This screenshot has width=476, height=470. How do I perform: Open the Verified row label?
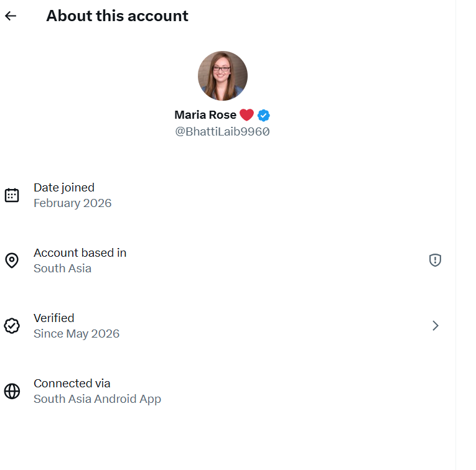(x=54, y=318)
